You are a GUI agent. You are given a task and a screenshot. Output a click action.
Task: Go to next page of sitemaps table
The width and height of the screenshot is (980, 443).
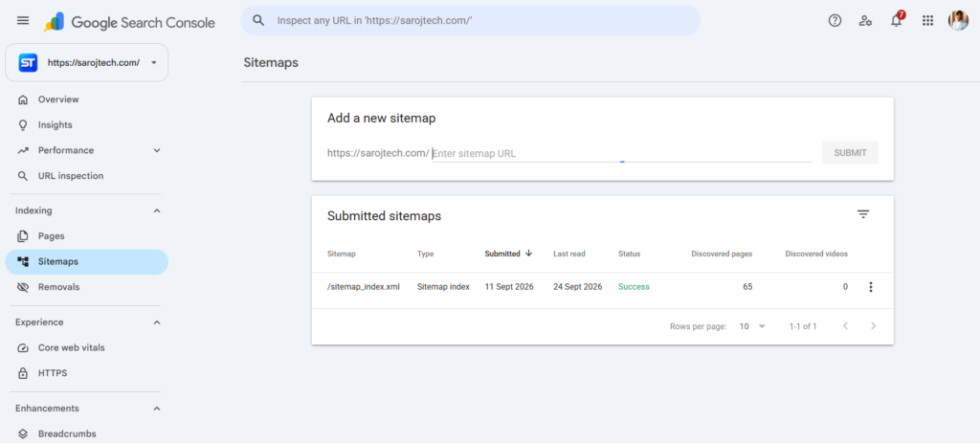[x=873, y=326]
